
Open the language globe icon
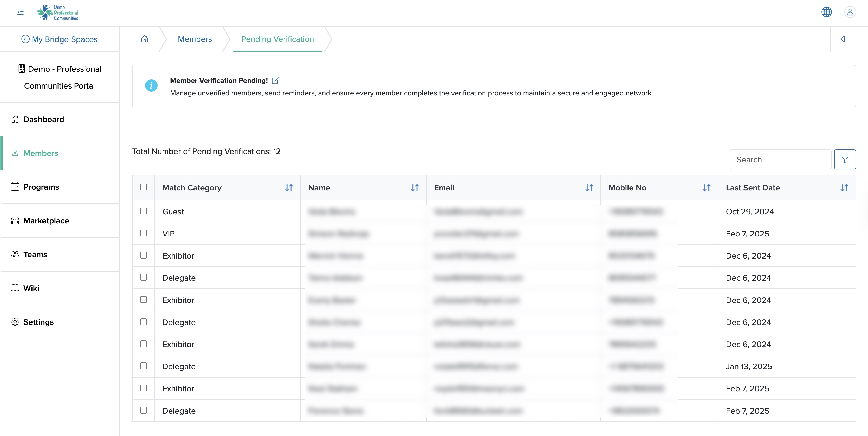826,12
